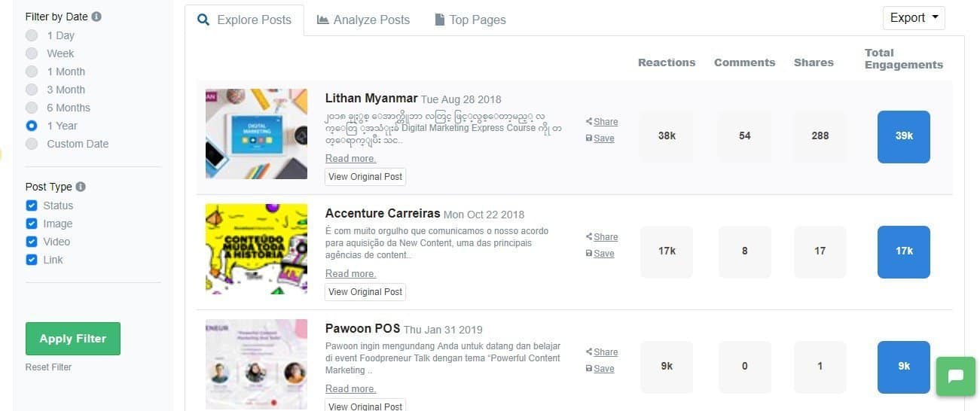Click the Reset Filter link
Viewport: 980px width, 411px height.
pyautogui.click(x=48, y=367)
